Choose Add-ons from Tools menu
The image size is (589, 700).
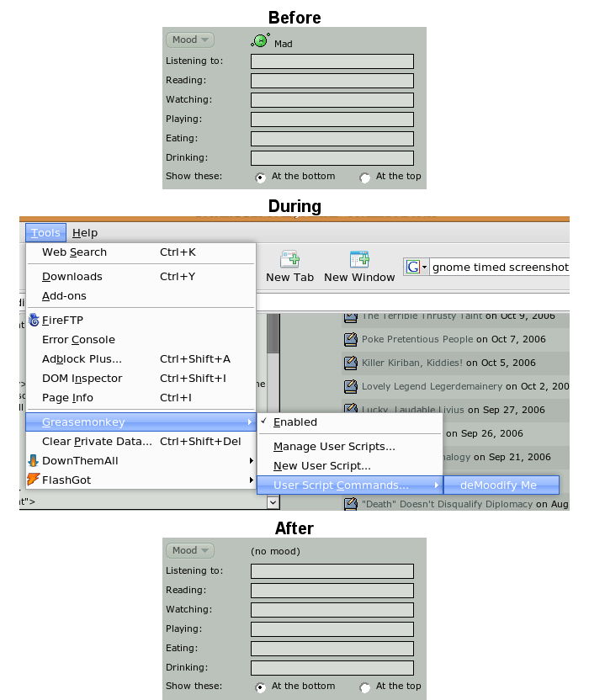point(141,296)
